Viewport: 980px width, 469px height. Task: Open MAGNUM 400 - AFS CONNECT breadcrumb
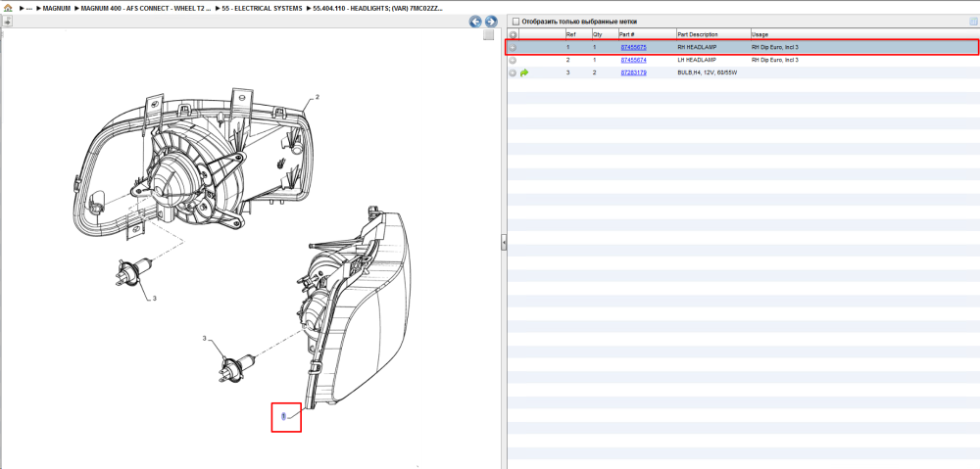point(146,9)
